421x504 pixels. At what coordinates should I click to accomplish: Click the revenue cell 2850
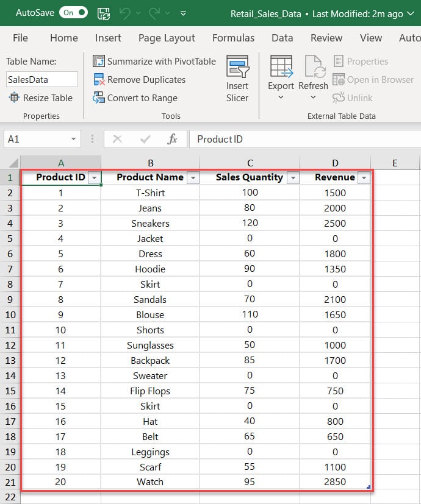pyautogui.click(x=335, y=482)
